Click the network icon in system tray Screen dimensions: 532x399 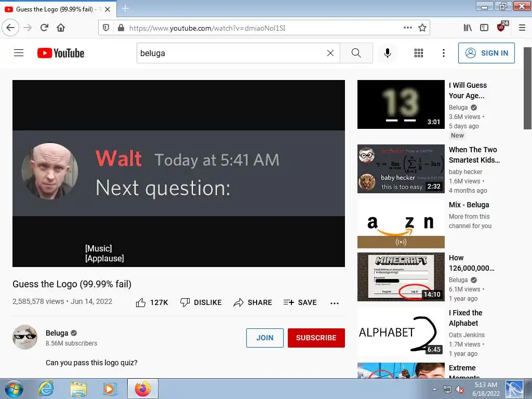447,390
